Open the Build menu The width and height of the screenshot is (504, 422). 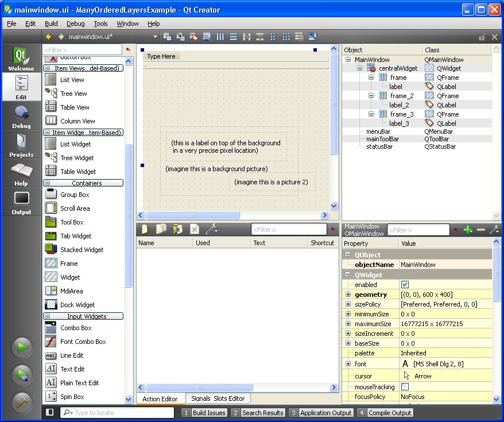51,24
